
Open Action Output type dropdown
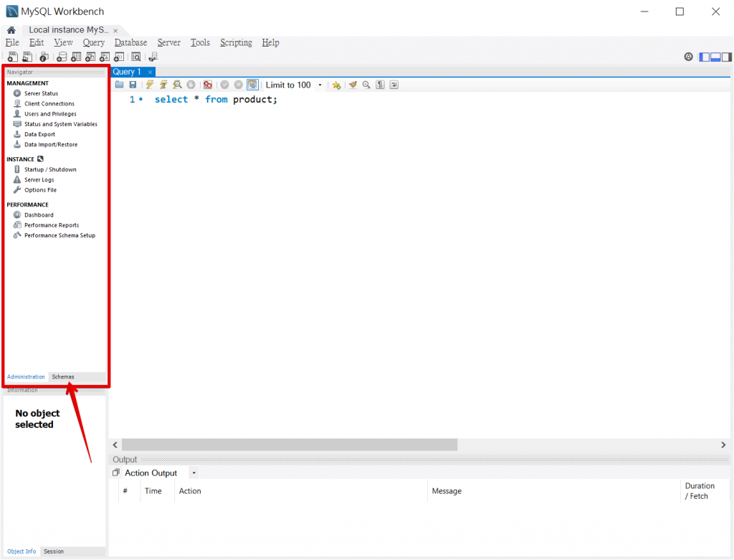194,473
